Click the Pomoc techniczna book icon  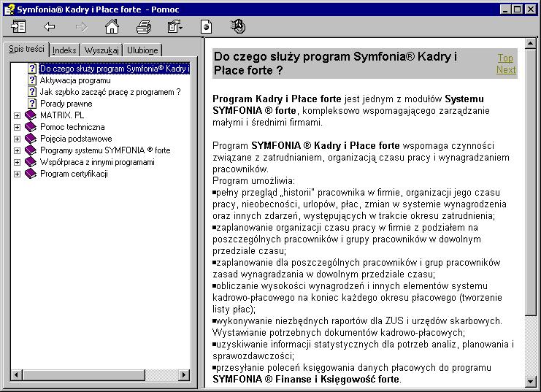coord(31,127)
